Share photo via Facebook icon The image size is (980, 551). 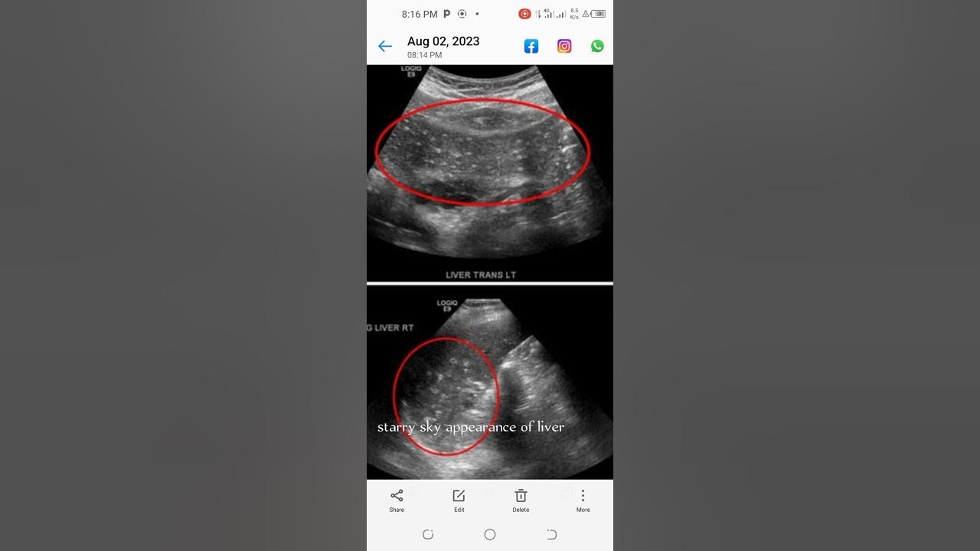click(x=531, y=47)
